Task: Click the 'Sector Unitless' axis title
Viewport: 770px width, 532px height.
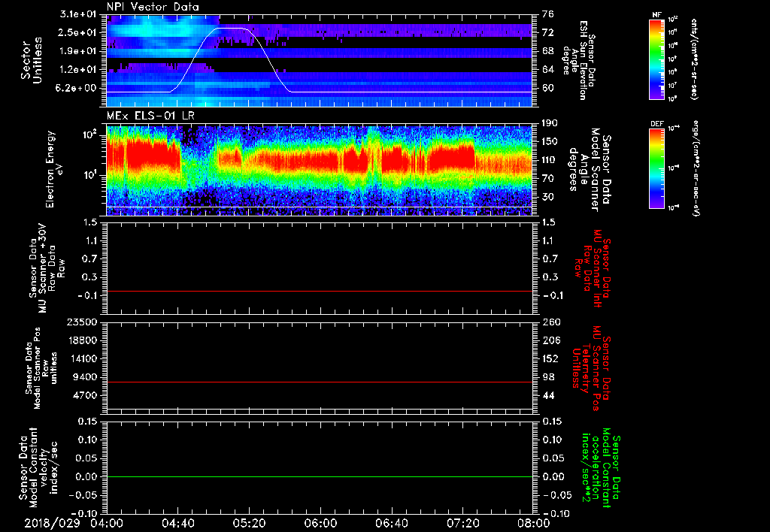Action: (x=32, y=60)
